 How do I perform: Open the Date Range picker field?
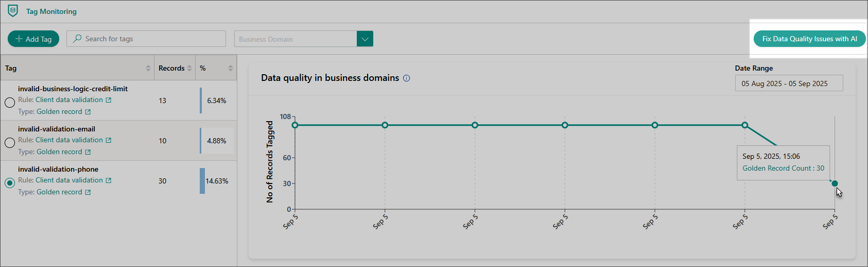[788, 84]
